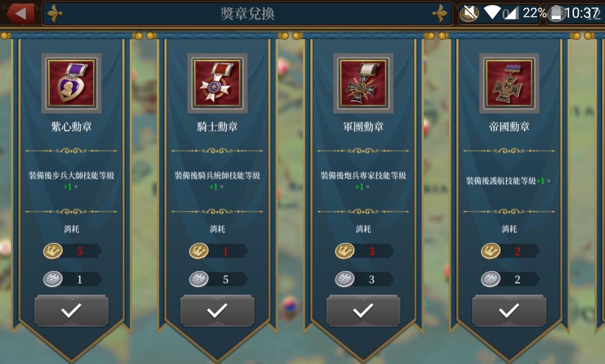Screen dimensions: 605x364
Task: Open the 帝國勳章 medal name label
Action: 509,127
